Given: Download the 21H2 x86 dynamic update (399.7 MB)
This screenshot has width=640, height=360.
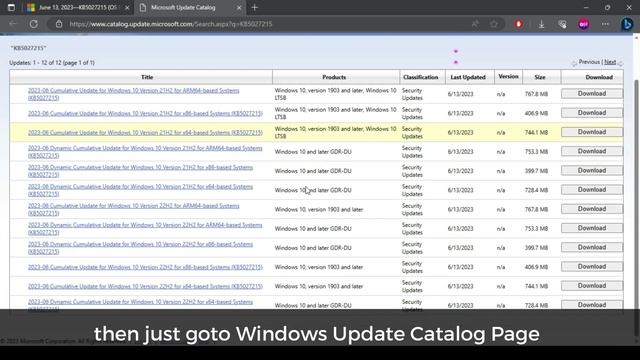Looking at the screenshot, I should click(592, 170).
